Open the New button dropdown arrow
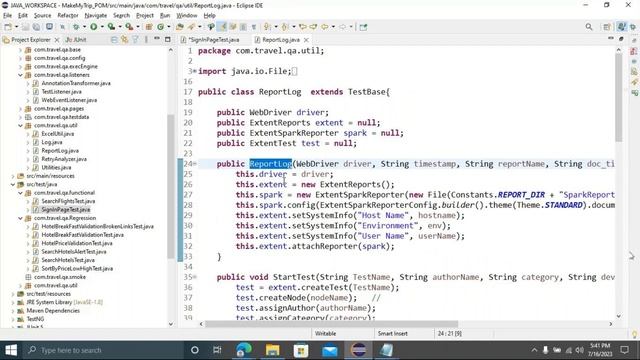The width and height of the screenshot is (640, 360). coord(16,27)
